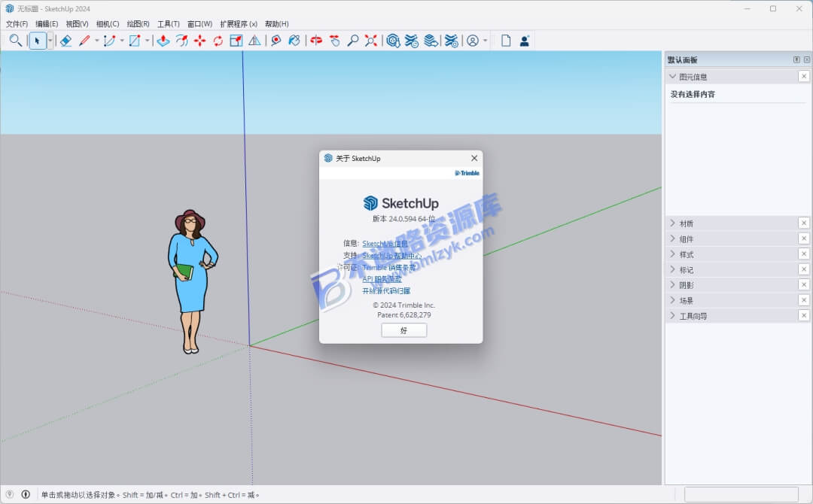Screen dimensions: 813x504
Task: Open the Select tool dropdown arrow
Action: tap(50, 41)
